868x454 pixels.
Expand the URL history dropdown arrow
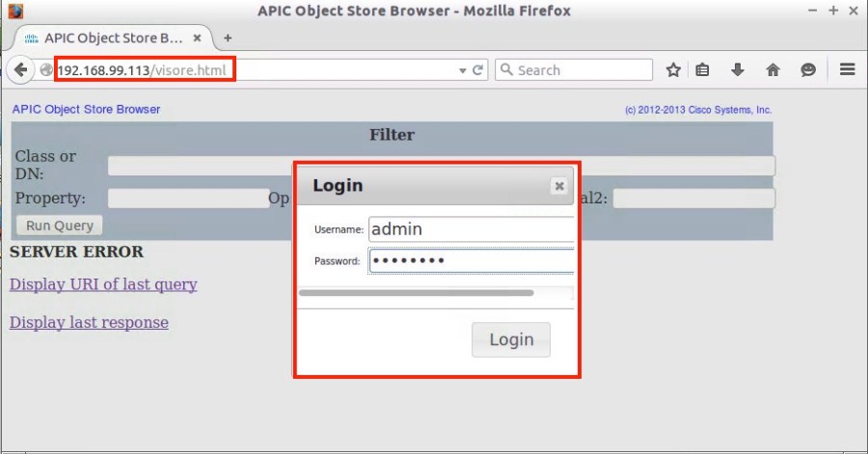tap(463, 70)
